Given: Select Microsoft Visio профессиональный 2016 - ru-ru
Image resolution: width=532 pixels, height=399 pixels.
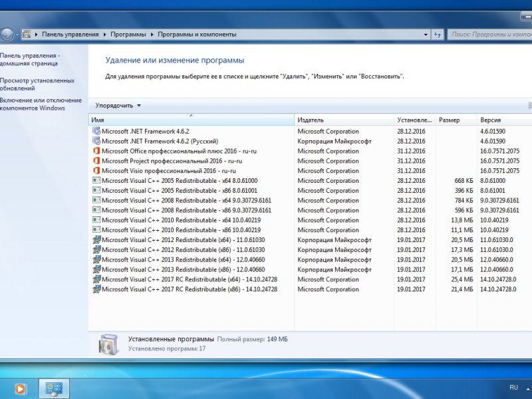Looking at the screenshot, I should click(310, 171).
